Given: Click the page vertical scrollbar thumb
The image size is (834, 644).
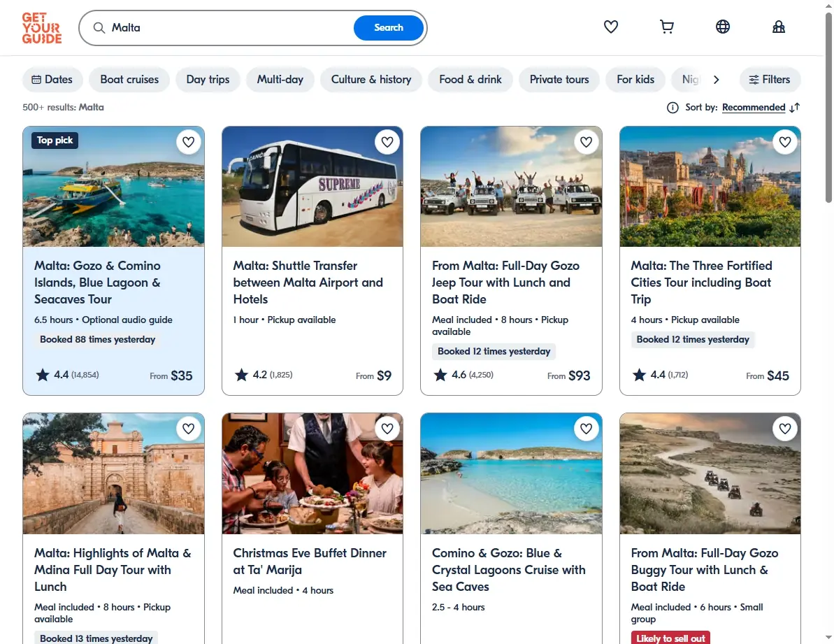Looking at the screenshot, I should pos(828,106).
